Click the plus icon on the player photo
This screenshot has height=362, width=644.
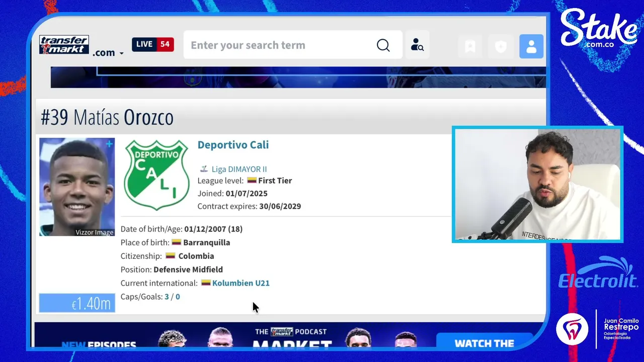point(109,144)
